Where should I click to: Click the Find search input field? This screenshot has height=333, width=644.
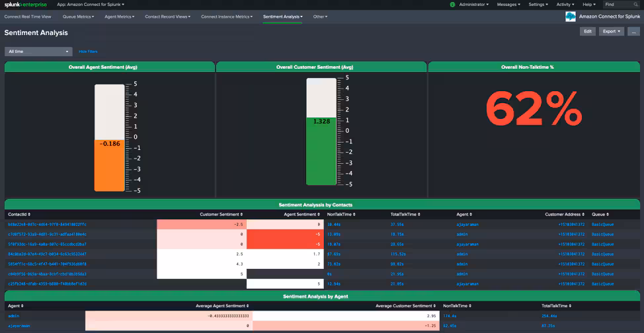tap(616, 5)
